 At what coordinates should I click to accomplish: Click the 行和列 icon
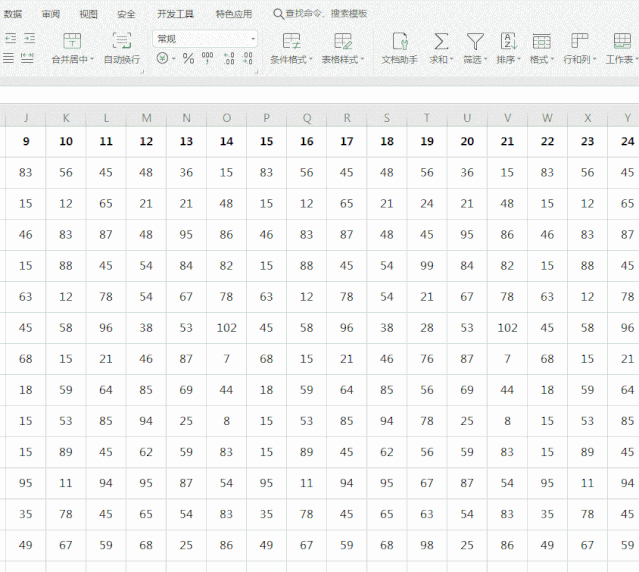tap(580, 41)
